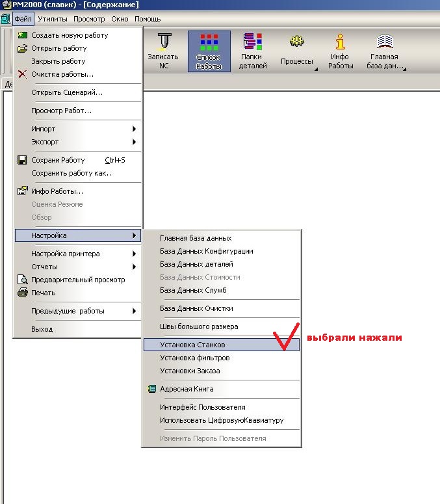The width and height of the screenshot is (440, 504).
Task: Select Интерфейс Пользователя entry
Action: point(221,407)
